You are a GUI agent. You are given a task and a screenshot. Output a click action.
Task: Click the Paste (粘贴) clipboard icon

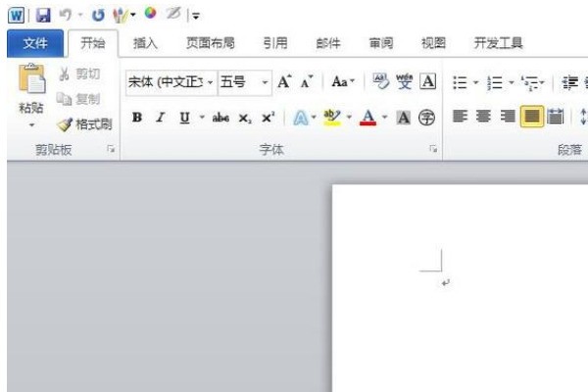click(x=31, y=82)
